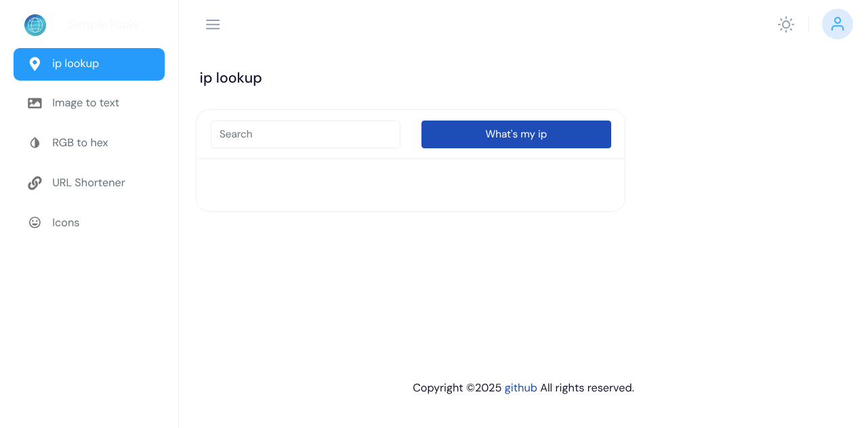Click the empty results panel below search

411,185
